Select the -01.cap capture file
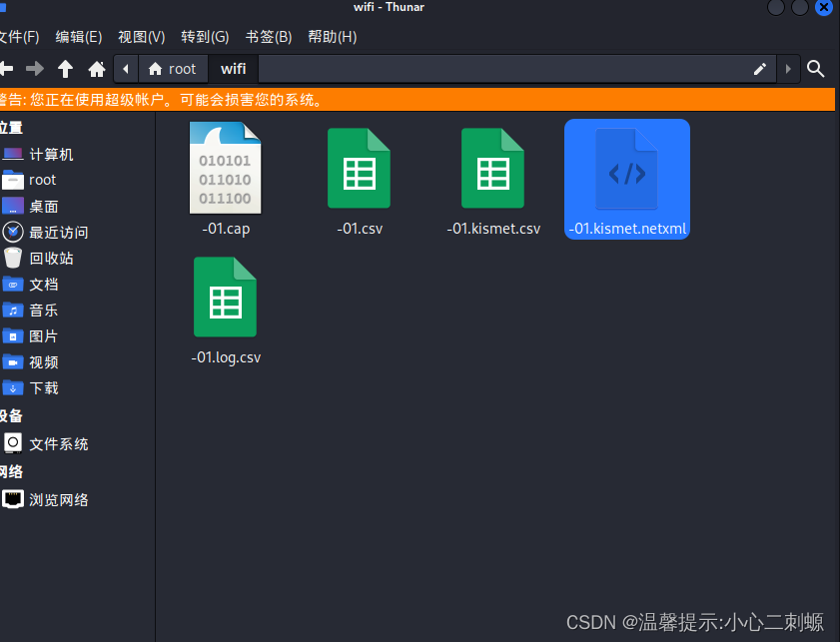Image resolution: width=840 pixels, height=642 pixels. pos(225,168)
